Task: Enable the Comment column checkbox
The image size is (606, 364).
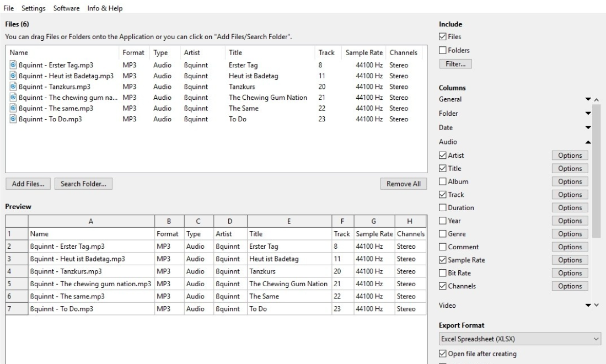Action: coord(443,247)
